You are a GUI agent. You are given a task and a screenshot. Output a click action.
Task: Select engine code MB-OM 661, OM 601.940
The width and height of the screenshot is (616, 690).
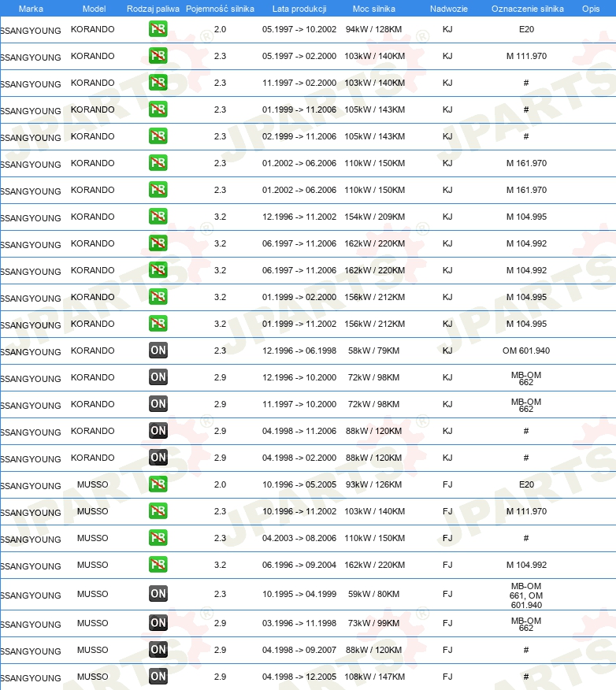pyautogui.click(x=526, y=595)
